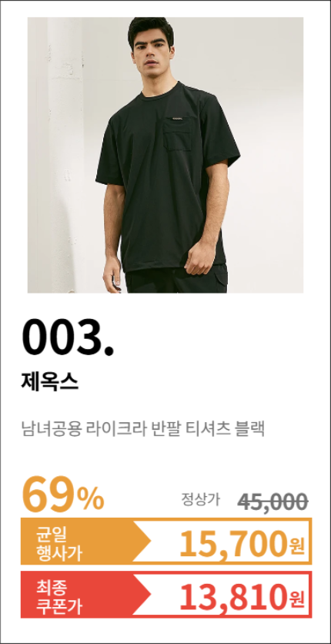This screenshot has height=644, width=331.
Task: Select the 남녀공용 라이크라 반팔 티셔츠 블랙 title
Action: [142, 429]
